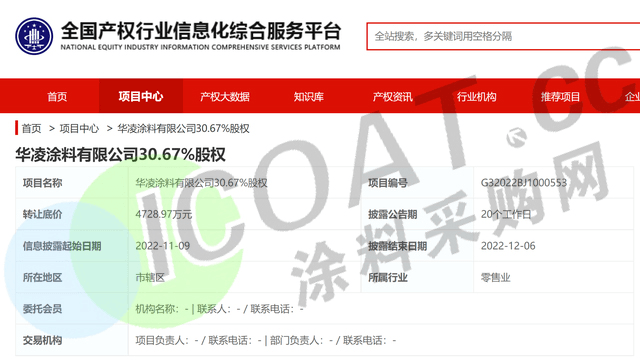Screen dimensions: 640x362
Task: Open the 首页 navigation tab
Action: (x=57, y=97)
